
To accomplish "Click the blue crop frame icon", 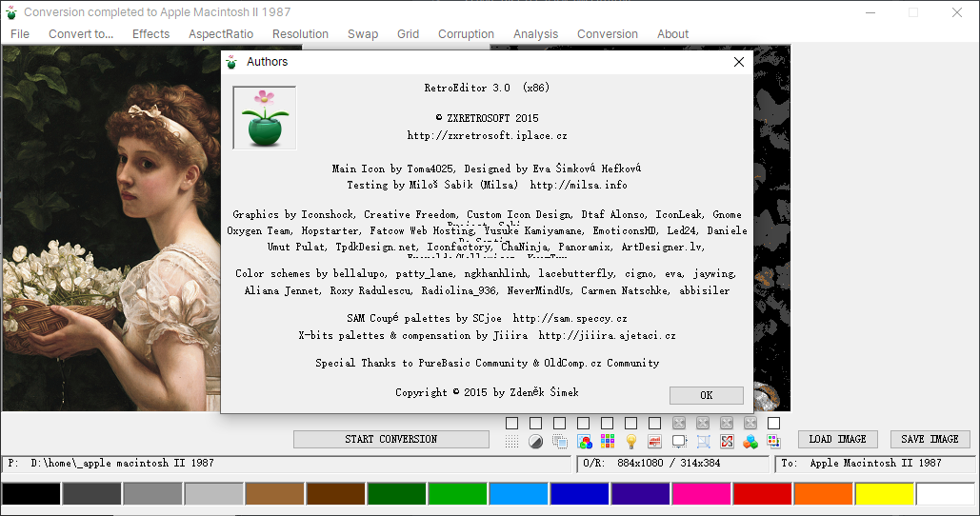I will pyautogui.click(x=703, y=442).
